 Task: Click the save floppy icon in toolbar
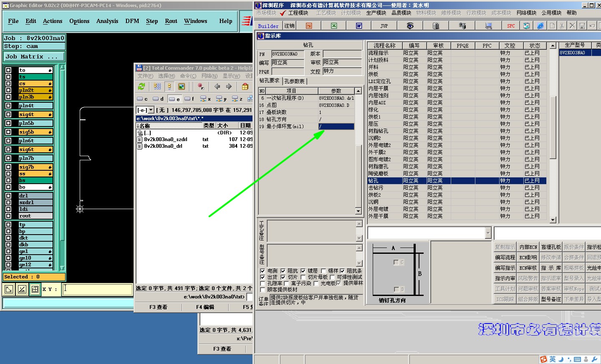pos(582,26)
